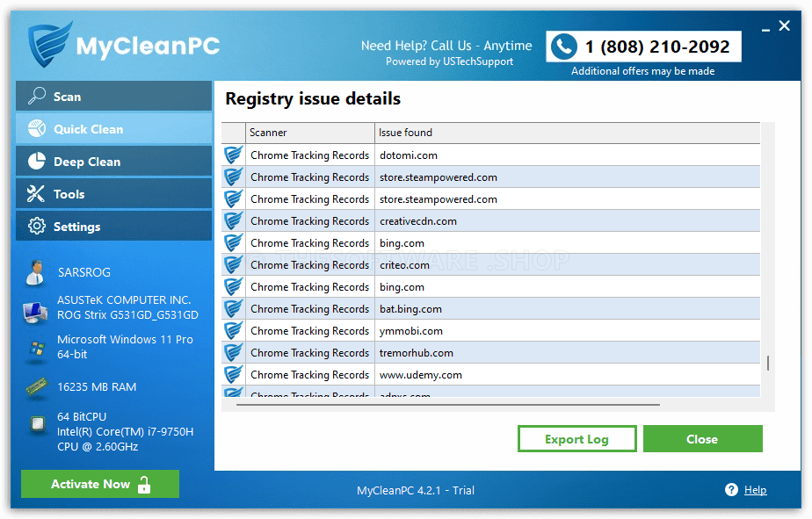The image size is (812, 519).
Task: Close the MyCleanPC window with the X
Action: [784, 25]
